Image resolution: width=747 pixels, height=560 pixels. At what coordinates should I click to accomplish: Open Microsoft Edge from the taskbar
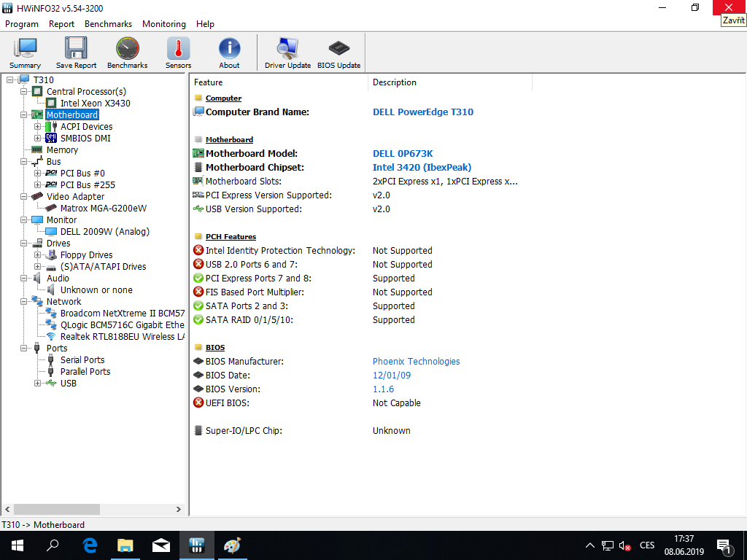pos(90,545)
